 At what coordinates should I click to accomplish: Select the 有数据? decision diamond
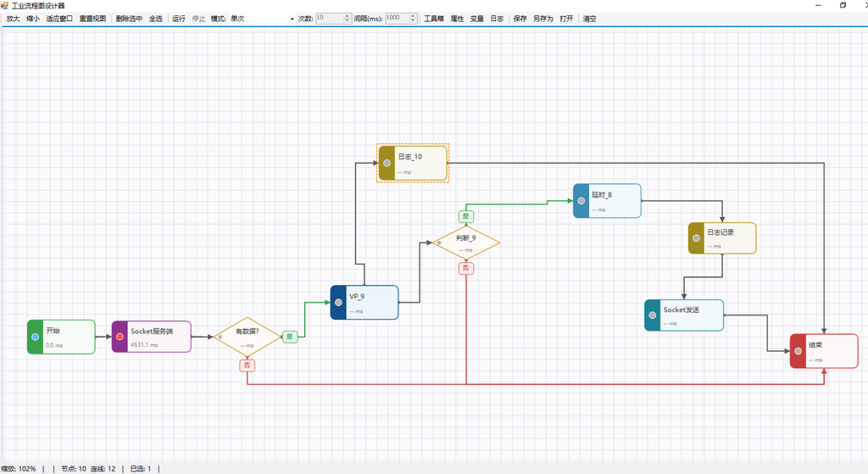point(248,337)
